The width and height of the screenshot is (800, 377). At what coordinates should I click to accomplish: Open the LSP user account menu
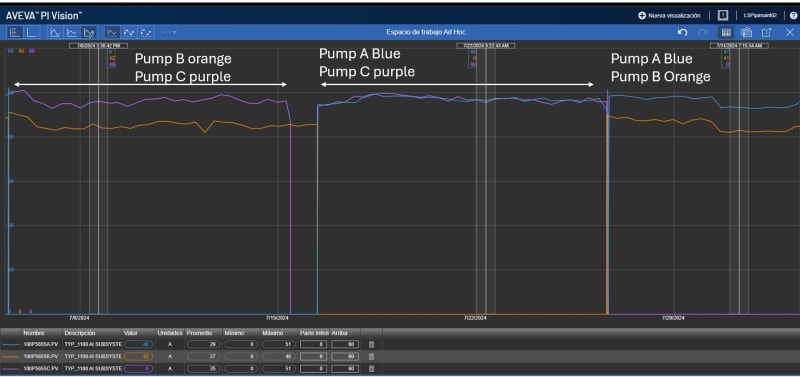pos(760,16)
